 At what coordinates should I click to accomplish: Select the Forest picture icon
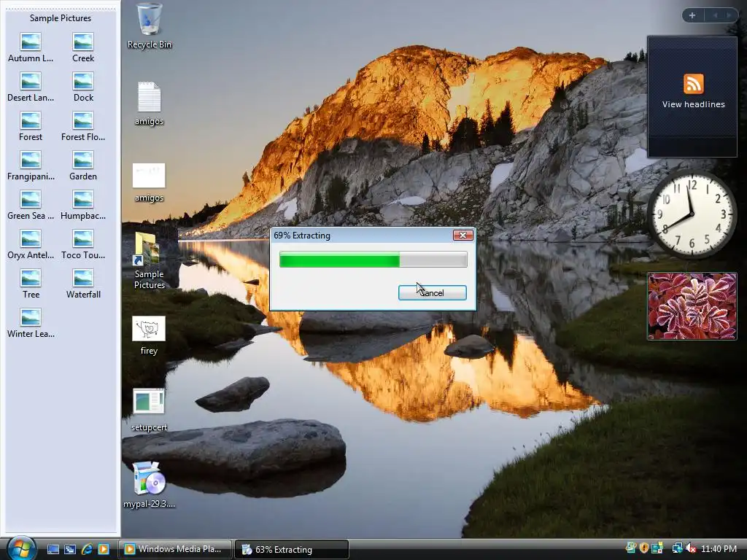tap(31, 127)
